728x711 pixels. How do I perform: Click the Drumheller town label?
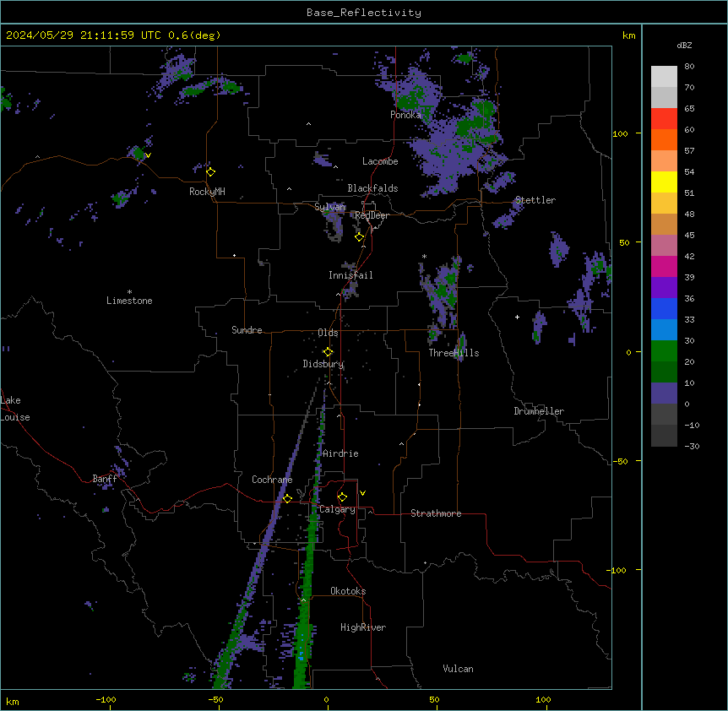point(539,411)
